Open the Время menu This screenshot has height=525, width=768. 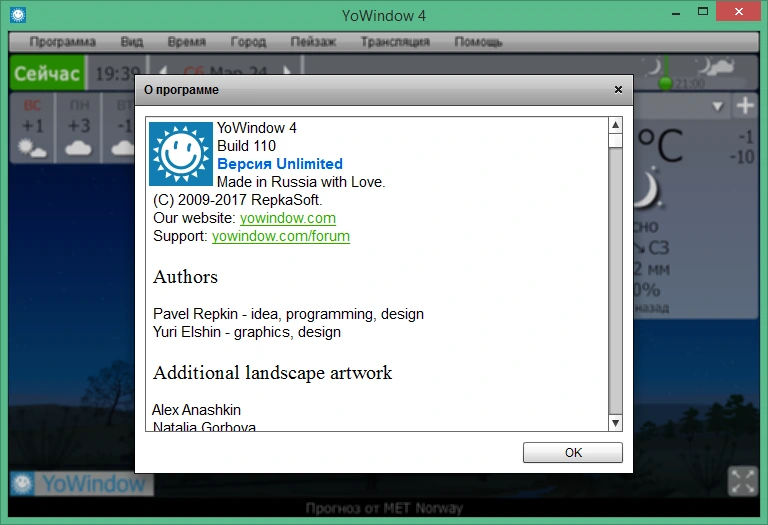pyautogui.click(x=187, y=42)
